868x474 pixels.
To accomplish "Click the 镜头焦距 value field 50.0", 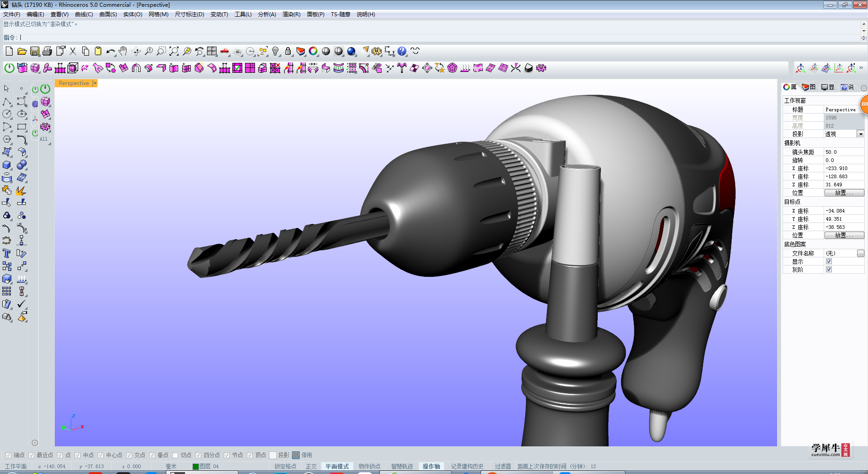I will pyautogui.click(x=844, y=152).
